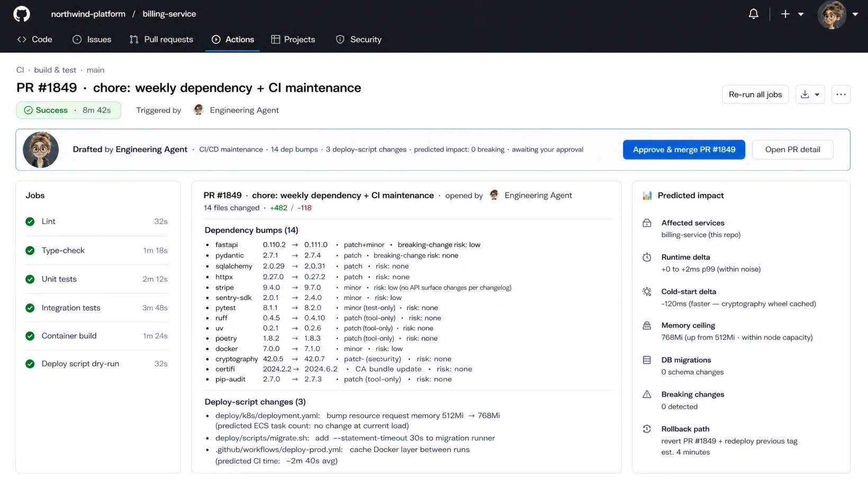The width and height of the screenshot is (868, 489).
Task: Click the Success status badge
Action: (68, 110)
